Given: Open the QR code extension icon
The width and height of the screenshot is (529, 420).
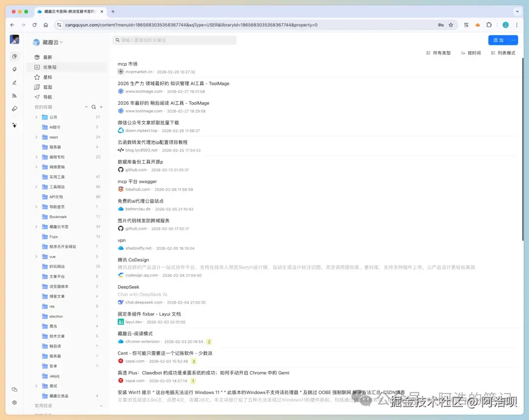Looking at the screenshot, I should 466,24.
